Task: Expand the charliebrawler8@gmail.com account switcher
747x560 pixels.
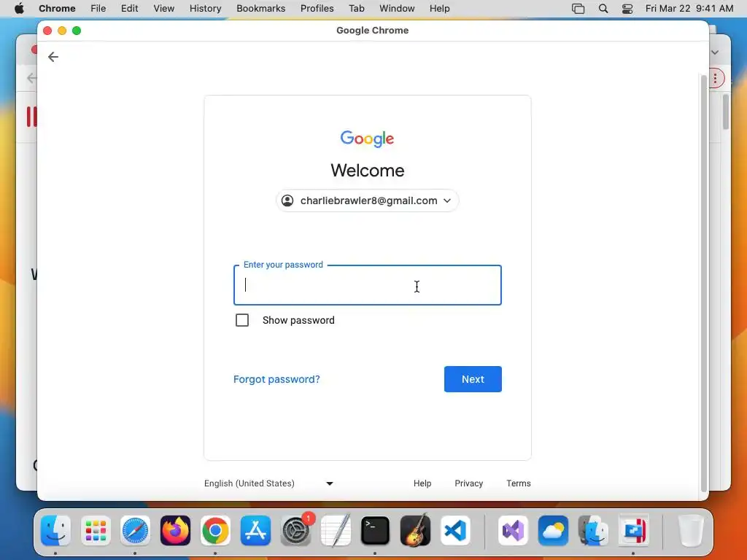Action: coord(368,201)
